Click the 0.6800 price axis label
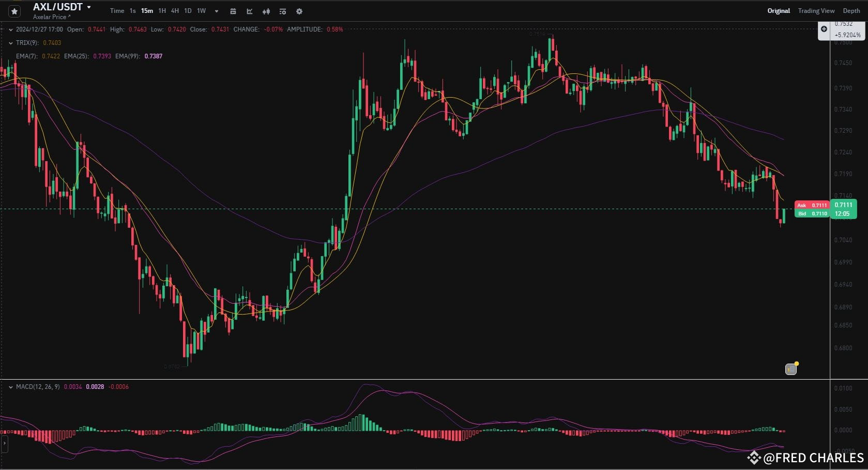Image resolution: width=868 pixels, height=470 pixels. pos(843,348)
